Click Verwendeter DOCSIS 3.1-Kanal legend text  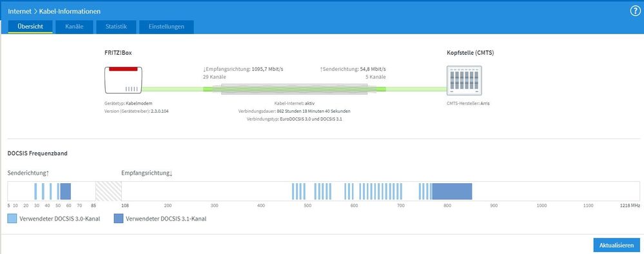point(166,219)
